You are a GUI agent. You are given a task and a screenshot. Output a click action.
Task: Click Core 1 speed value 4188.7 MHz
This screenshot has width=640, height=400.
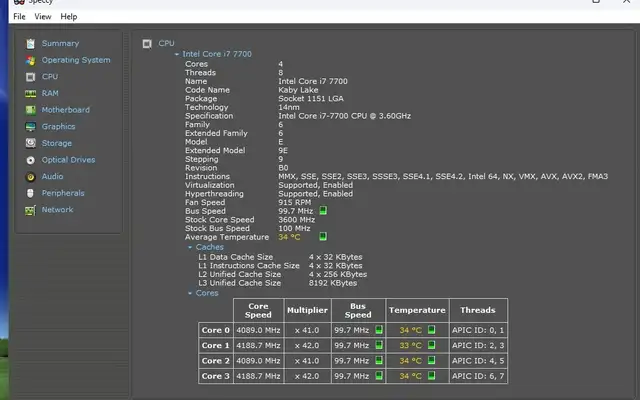pyautogui.click(x=258, y=345)
